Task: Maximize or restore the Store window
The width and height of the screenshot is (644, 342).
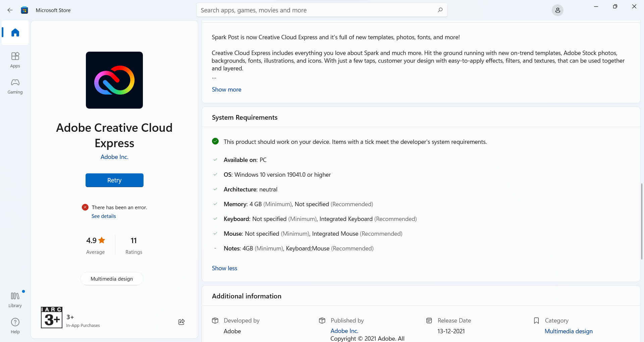Action: click(615, 6)
